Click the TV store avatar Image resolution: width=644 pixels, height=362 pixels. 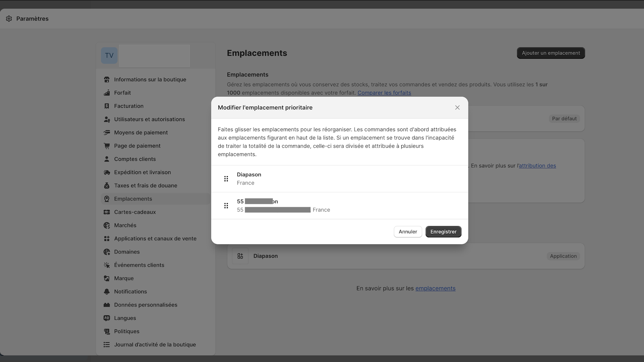109,56
